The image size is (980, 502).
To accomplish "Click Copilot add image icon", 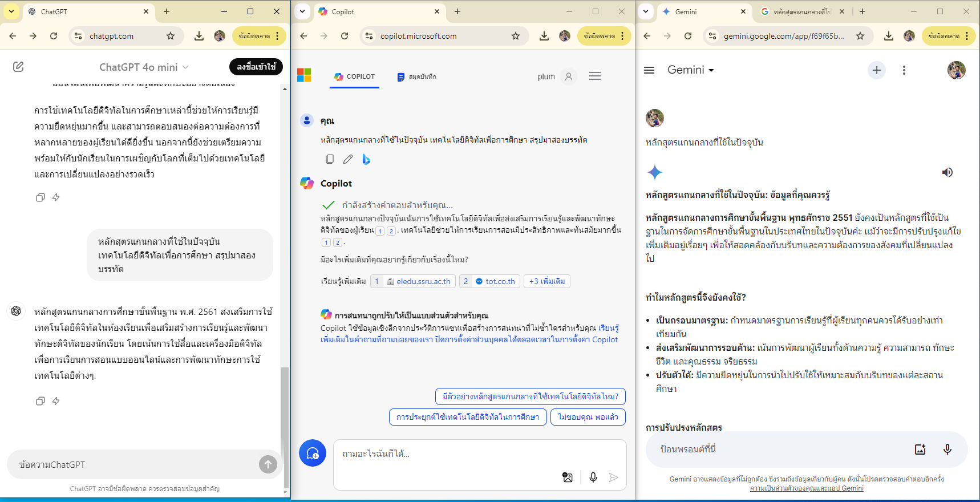I will tap(567, 477).
